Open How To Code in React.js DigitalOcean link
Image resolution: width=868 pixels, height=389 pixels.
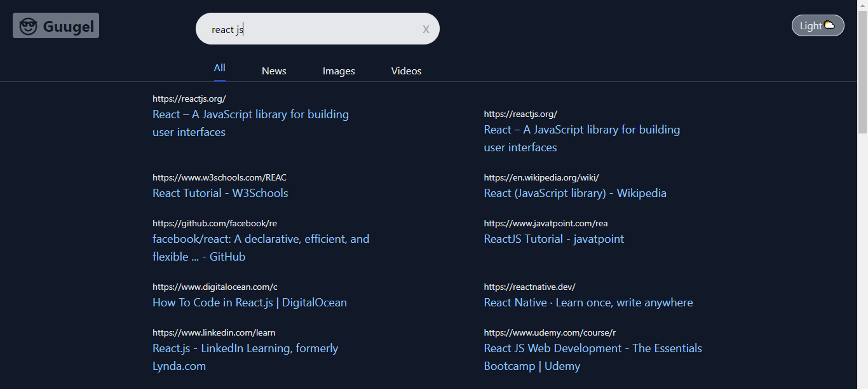coord(249,302)
